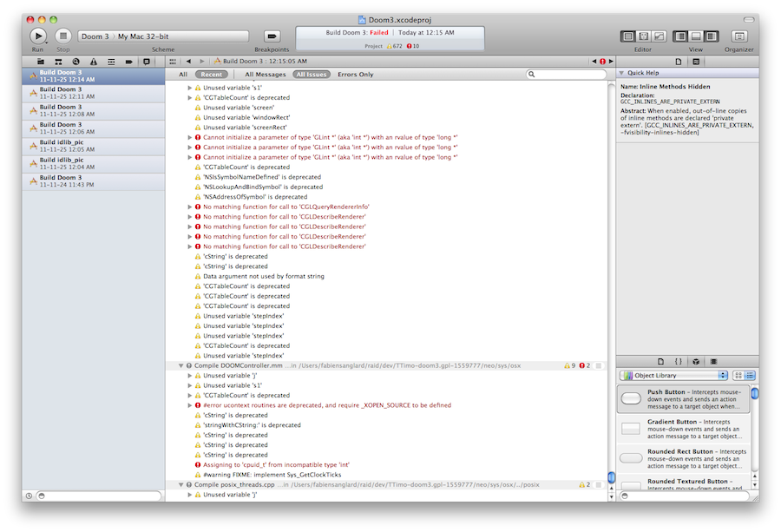Image resolution: width=781 pixels, height=532 pixels.
Task: Show the Project navigator folder icon
Action: tap(41, 62)
